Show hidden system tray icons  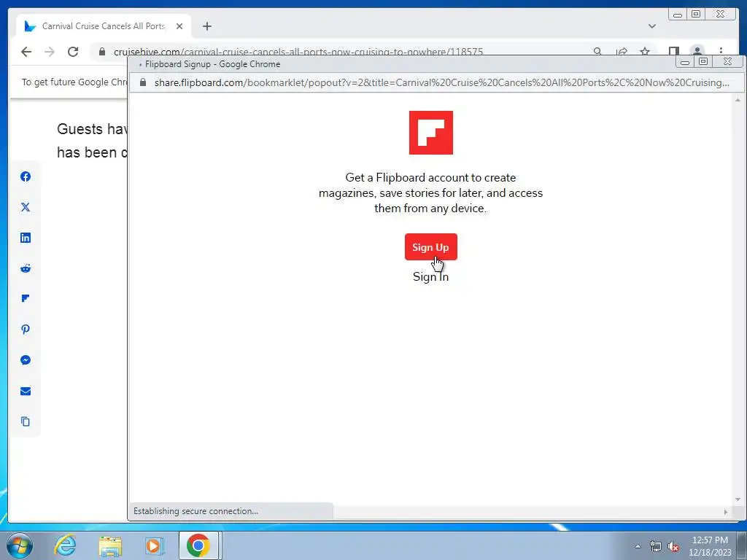coord(638,546)
